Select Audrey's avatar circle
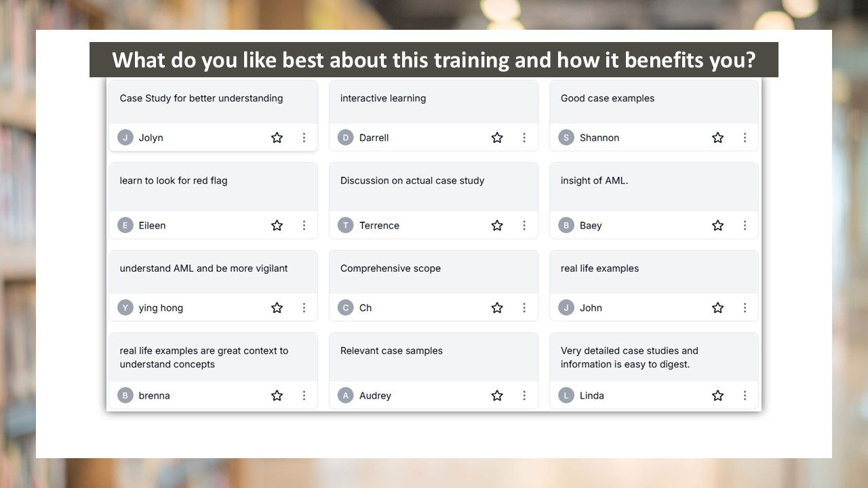 coord(346,396)
